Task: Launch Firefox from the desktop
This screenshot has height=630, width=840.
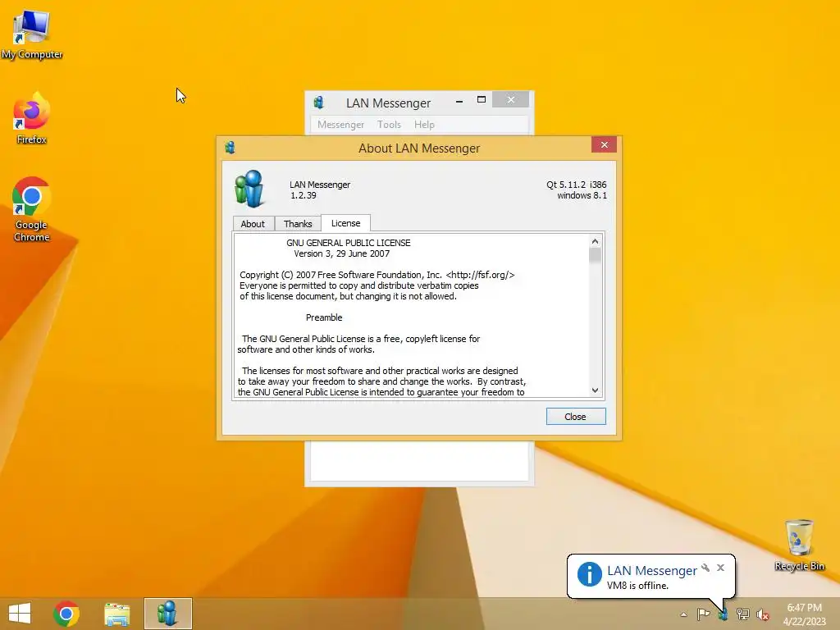Action: (31, 119)
